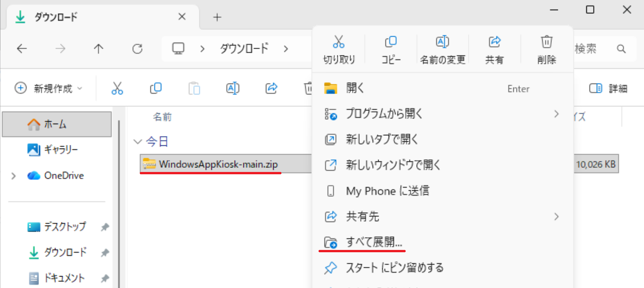Select 開く in context menu
The image size is (644, 288).
point(442,89)
